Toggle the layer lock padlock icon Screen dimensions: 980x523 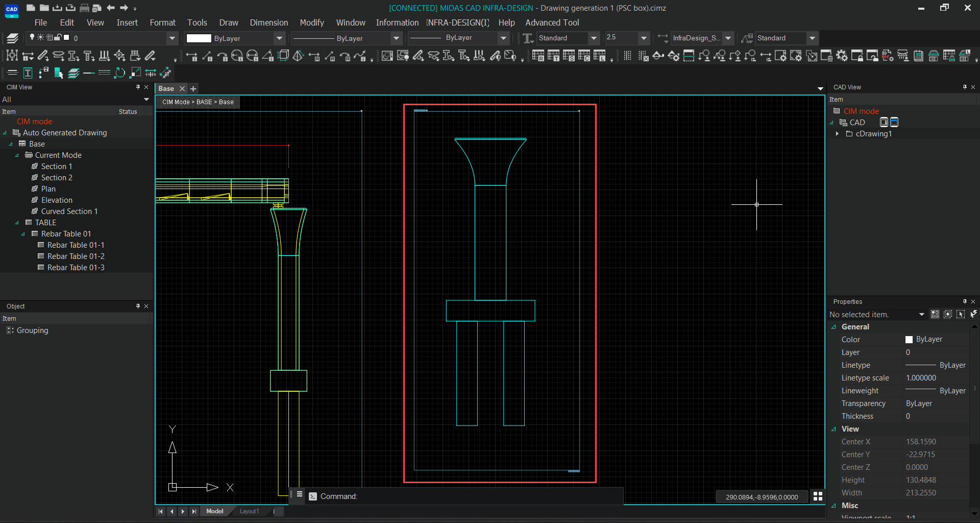pyautogui.click(x=58, y=37)
